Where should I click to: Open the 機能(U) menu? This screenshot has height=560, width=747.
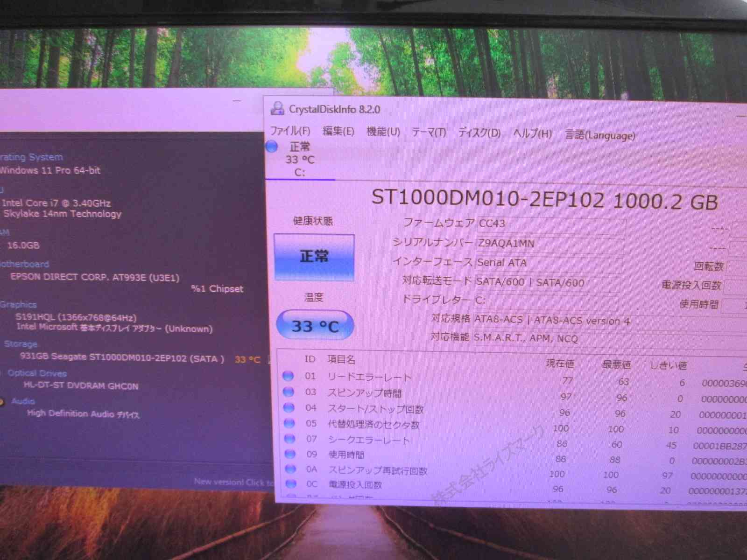[383, 132]
